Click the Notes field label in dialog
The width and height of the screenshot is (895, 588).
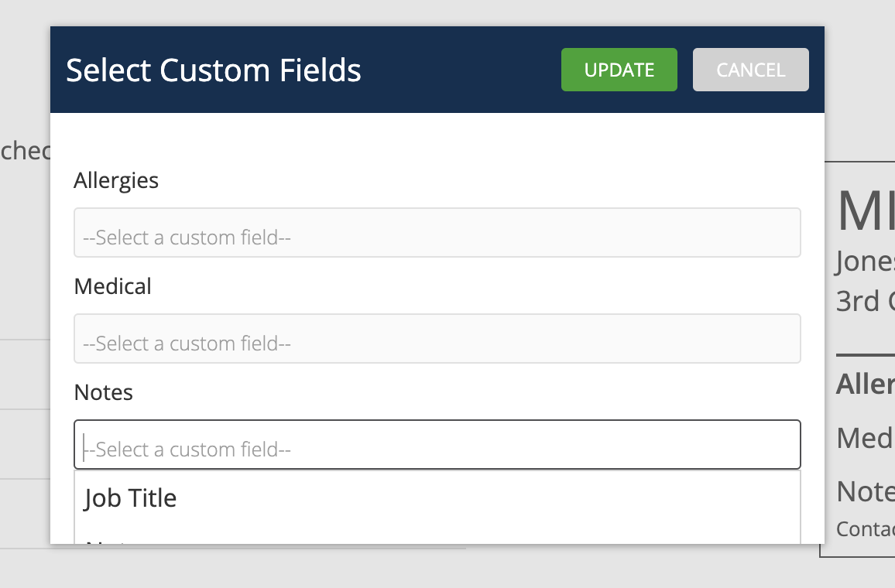pyautogui.click(x=103, y=392)
